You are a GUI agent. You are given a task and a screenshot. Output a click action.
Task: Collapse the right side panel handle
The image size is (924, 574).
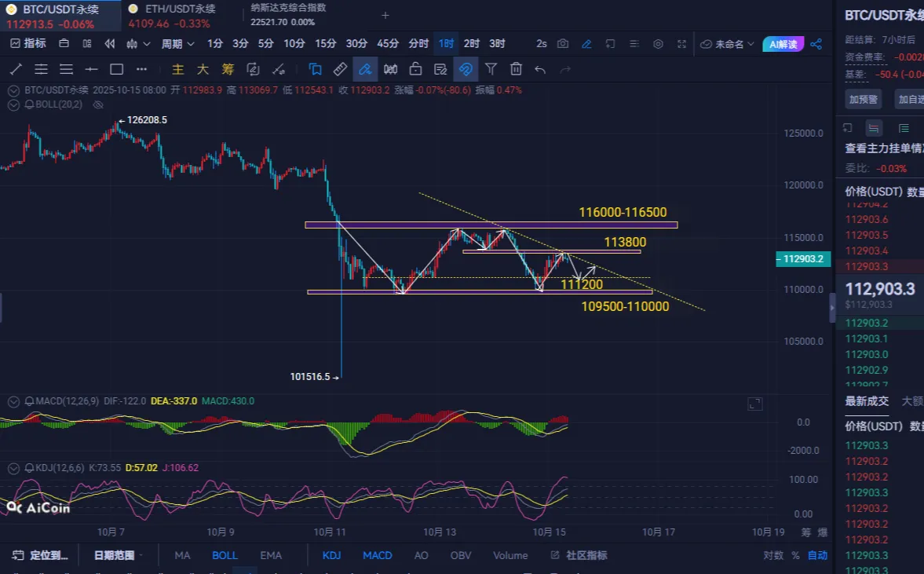[x=832, y=307]
